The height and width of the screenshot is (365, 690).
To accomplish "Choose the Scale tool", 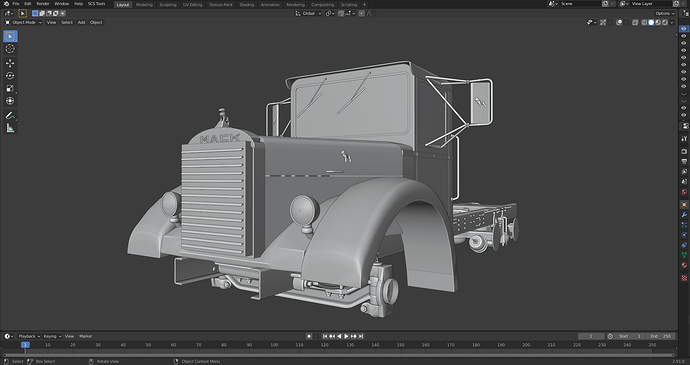I will pos(10,88).
